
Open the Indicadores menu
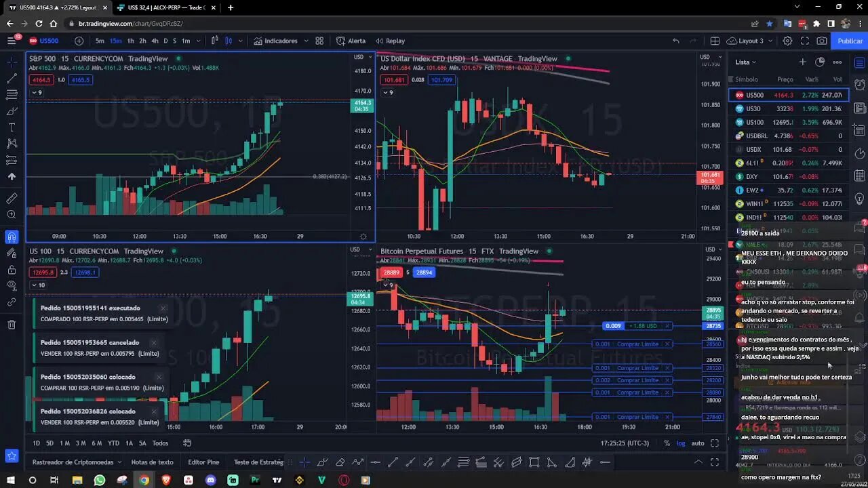276,41
